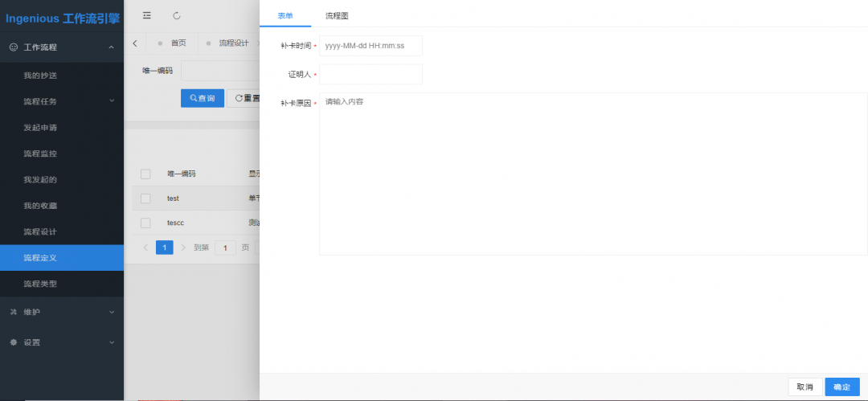Click the 确定 confirm button
Viewport: 868px width, 401px height.
pyautogui.click(x=842, y=387)
